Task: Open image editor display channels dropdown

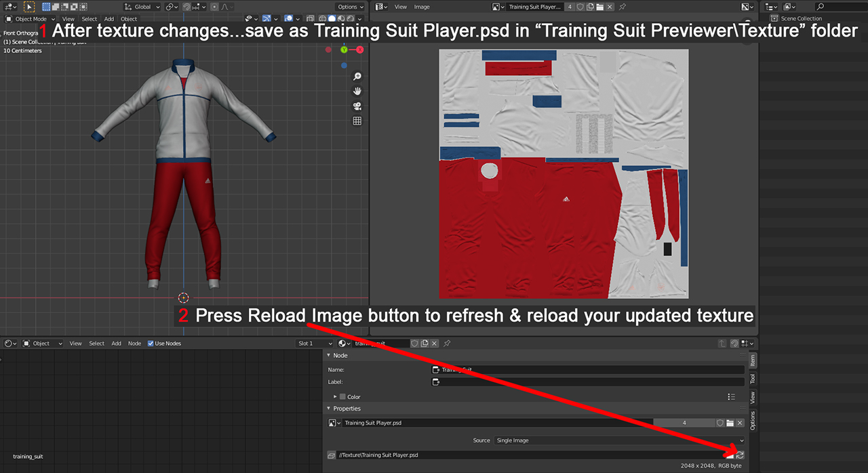Action: [747, 7]
